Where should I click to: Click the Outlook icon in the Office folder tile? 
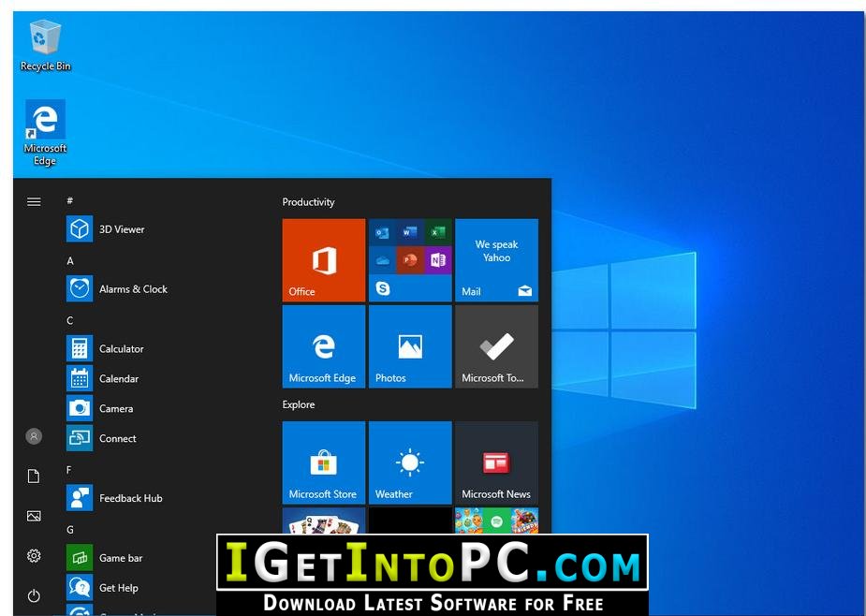[x=382, y=232]
